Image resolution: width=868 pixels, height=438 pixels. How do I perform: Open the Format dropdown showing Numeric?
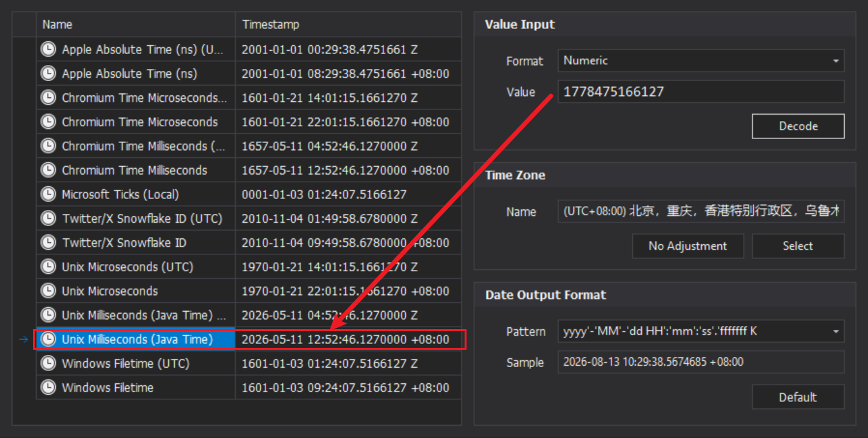pos(701,61)
